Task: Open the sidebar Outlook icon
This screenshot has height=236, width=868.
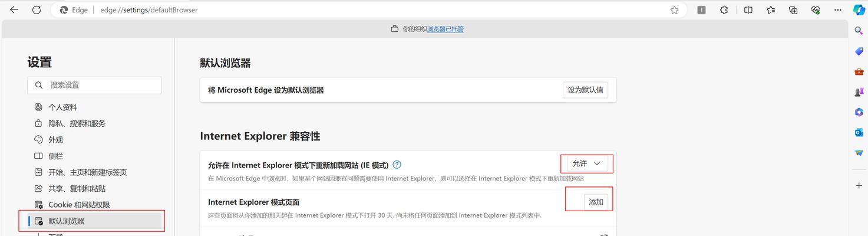Action: (x=859, y=132)
